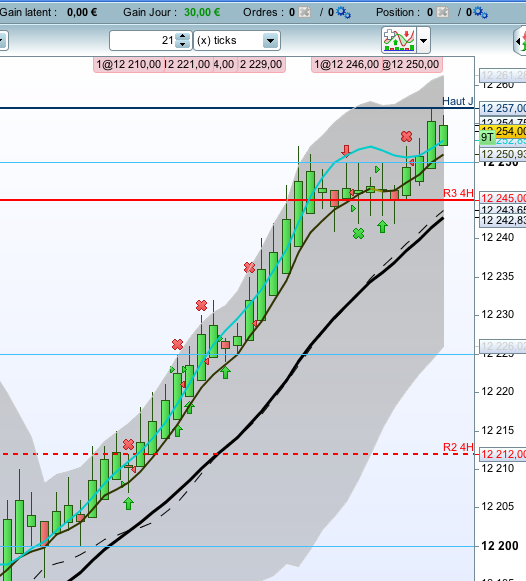Click red X exit marker near 12 236
This screenshot has width=526, height=581.
pyautogui.click(x=249, y=267)
